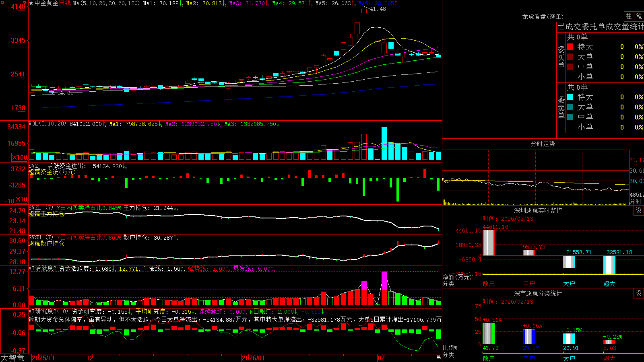Click the teal swatch beside sell-order 中单

[x=570, y=117]
